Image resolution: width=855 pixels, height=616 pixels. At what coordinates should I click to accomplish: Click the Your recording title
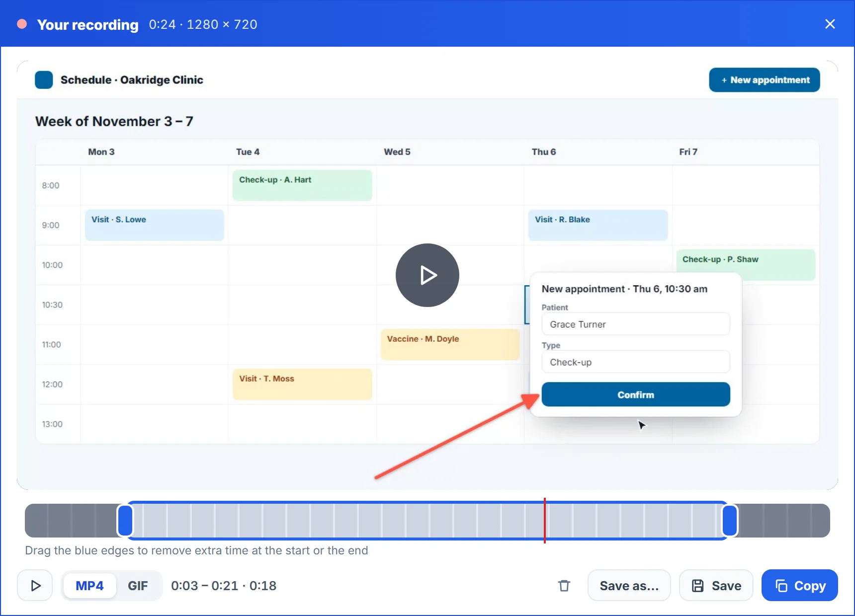coord(87,25)
